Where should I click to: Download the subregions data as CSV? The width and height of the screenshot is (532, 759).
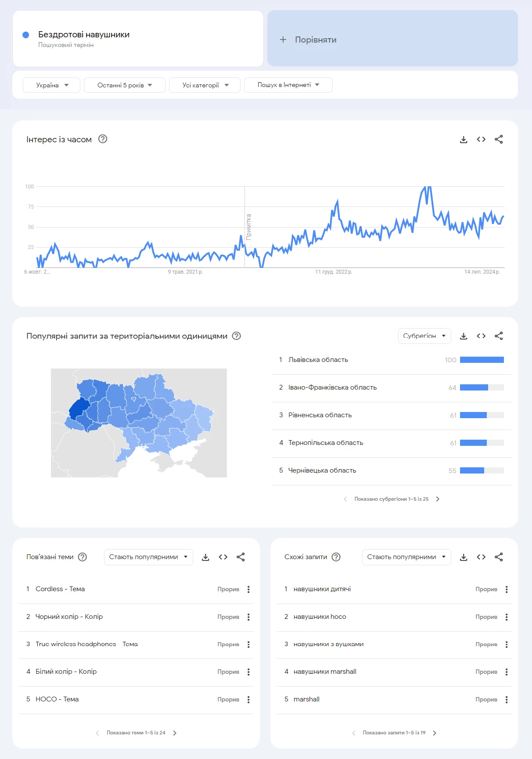coord(463,336)
